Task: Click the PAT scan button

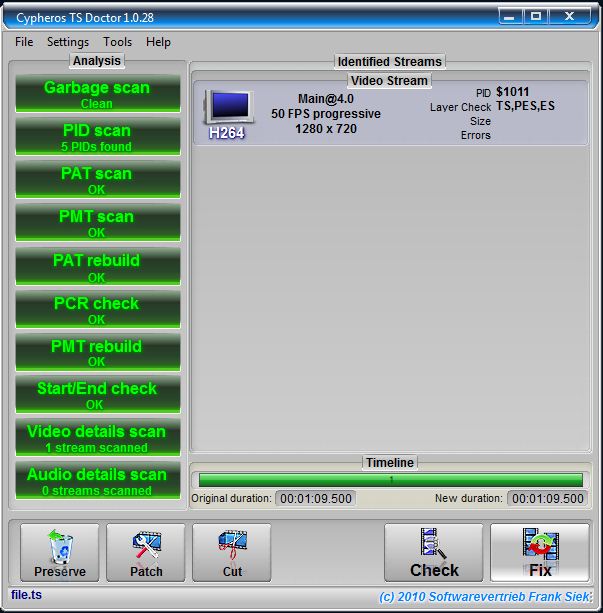Action: point(97,180)
